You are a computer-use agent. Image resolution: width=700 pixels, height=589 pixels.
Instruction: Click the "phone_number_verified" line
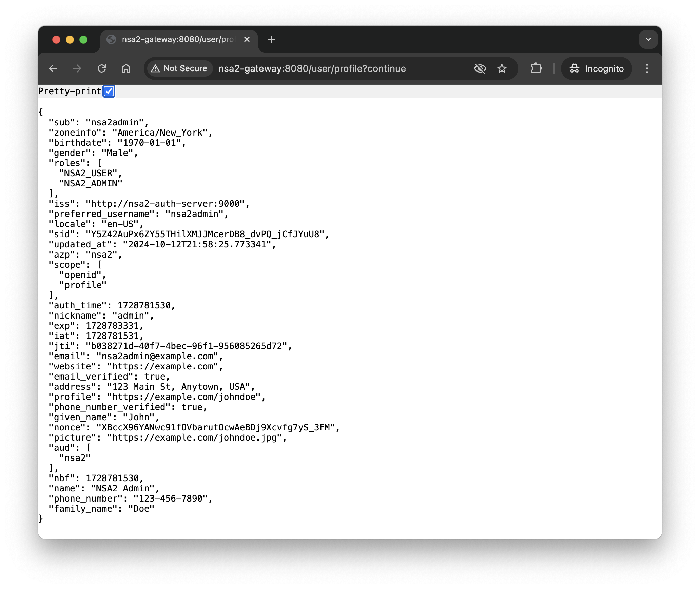pyautogui.click(x=128, y=407)
